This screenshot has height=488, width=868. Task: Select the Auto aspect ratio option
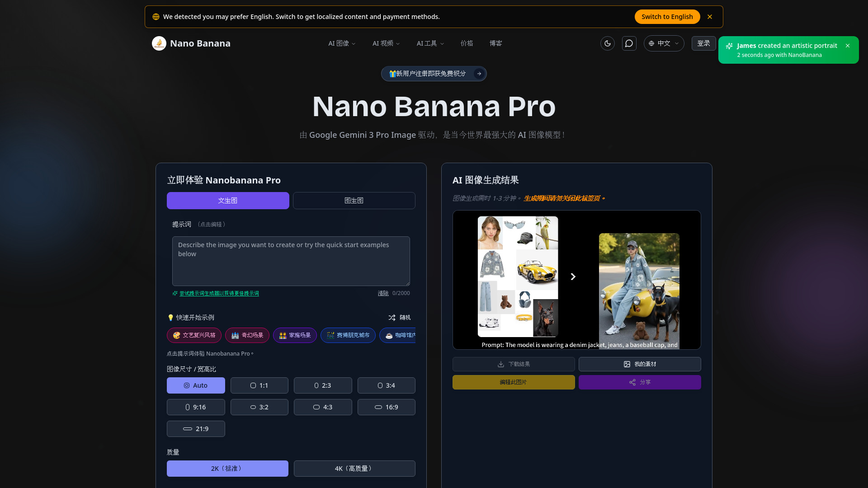(196, 385)
